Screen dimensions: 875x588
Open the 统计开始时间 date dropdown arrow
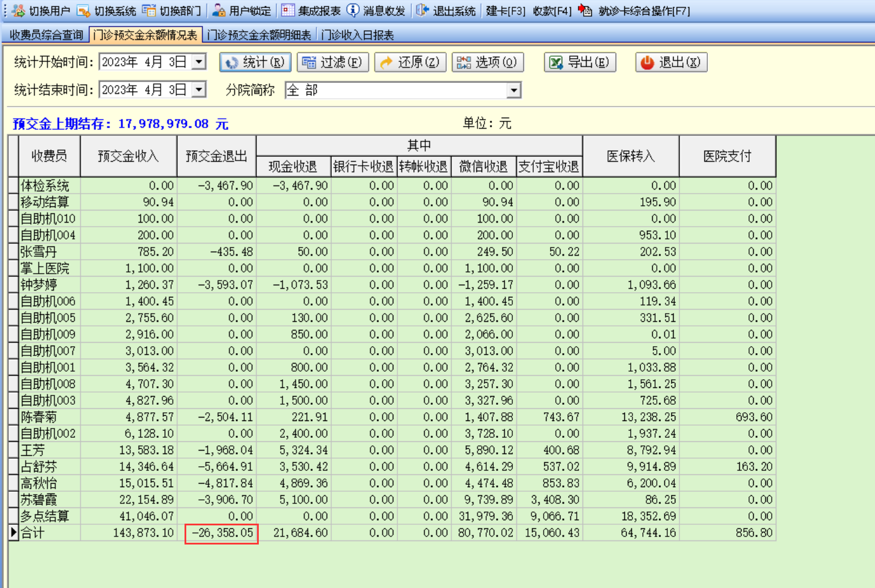click(x=199, y=61)
